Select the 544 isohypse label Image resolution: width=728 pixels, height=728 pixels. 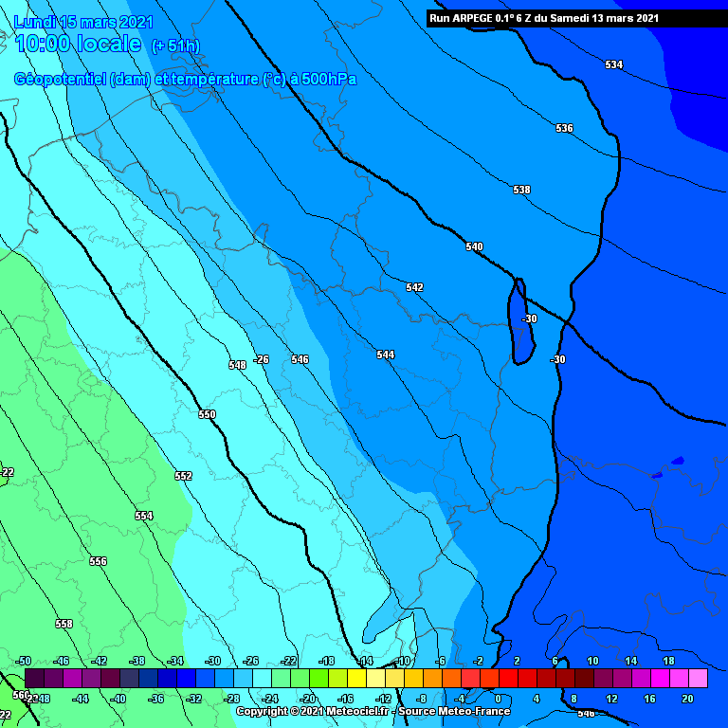click(385, 355)
